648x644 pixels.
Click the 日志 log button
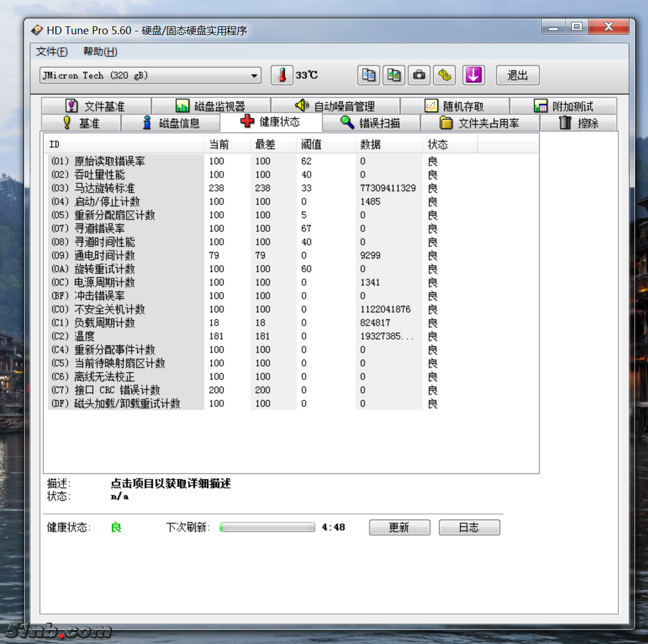click(469, 527)
